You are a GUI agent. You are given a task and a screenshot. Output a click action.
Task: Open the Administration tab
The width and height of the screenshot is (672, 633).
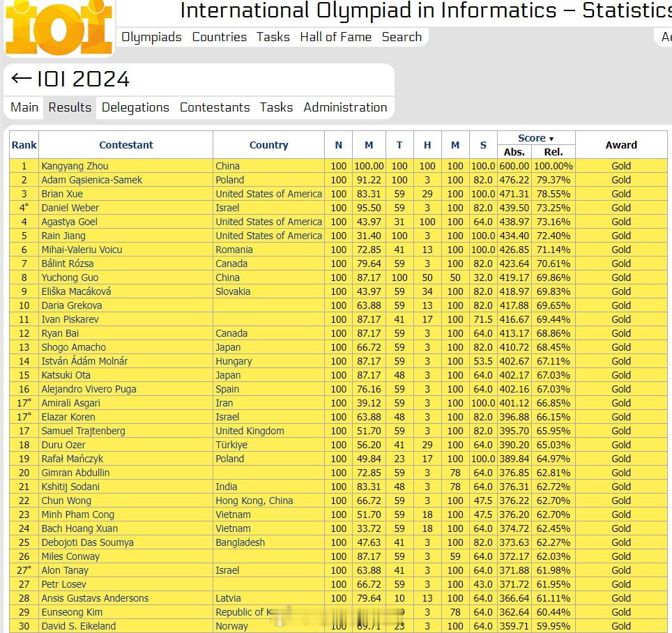(x=345, y=107)
